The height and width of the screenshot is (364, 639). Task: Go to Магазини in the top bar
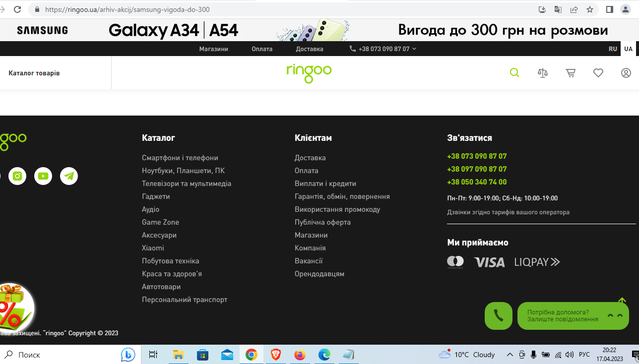pos(213,49)
